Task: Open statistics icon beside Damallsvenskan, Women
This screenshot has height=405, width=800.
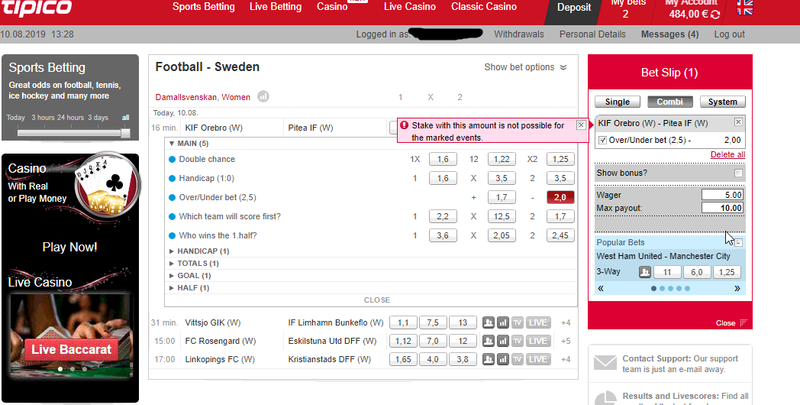Action: (x=263, y=96)
